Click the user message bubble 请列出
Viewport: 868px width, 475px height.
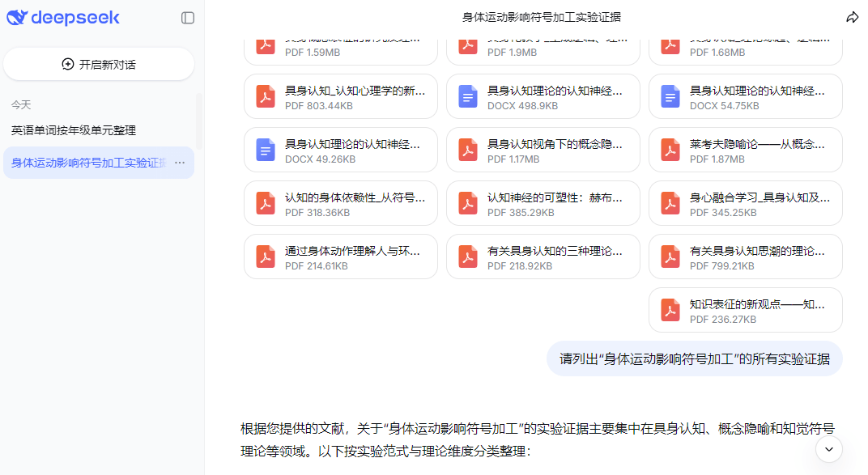tap(694, 358)
